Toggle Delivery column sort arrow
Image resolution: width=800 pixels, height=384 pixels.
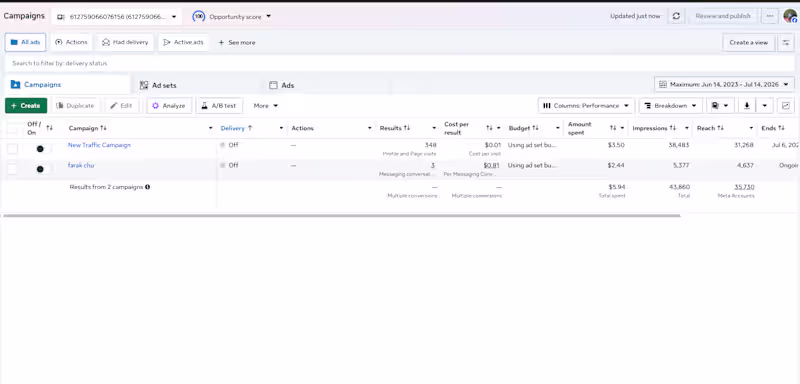pyautogui.click(x=250, y=128)
